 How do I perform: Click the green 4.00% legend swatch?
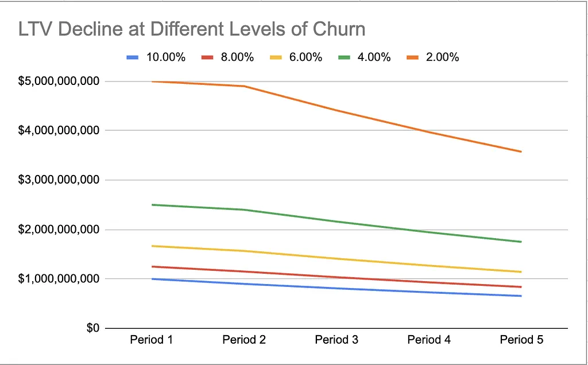(344, 57)
